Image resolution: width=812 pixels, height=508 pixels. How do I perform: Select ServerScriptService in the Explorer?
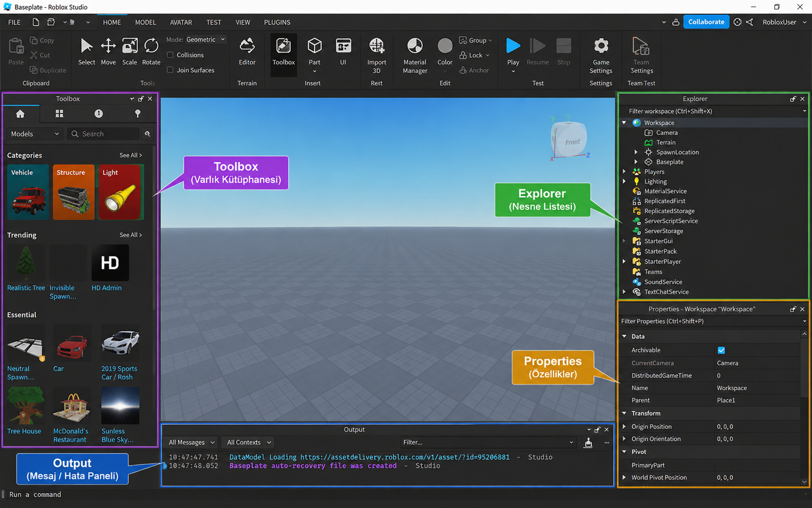[671, 221]
